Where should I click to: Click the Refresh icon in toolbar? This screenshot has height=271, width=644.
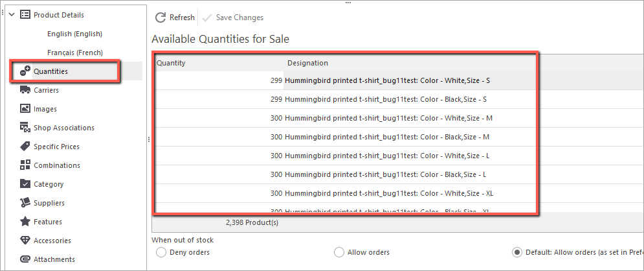[160, 18]
